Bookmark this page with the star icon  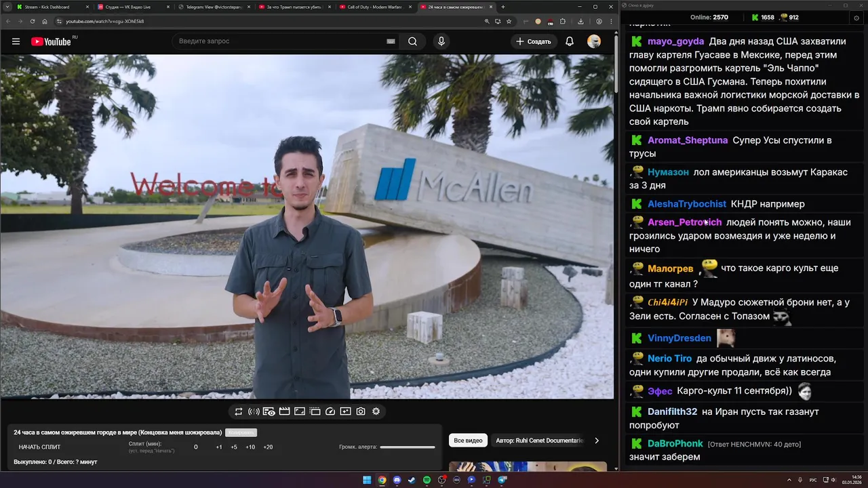(509, 21)
